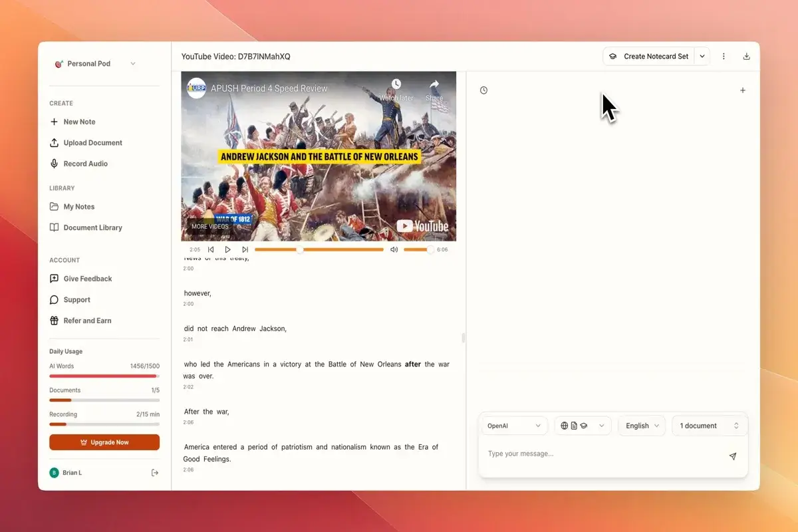The image size is (798, 532).
Task: Open the OpenAI model dropdown
Action: click(514, 426)
